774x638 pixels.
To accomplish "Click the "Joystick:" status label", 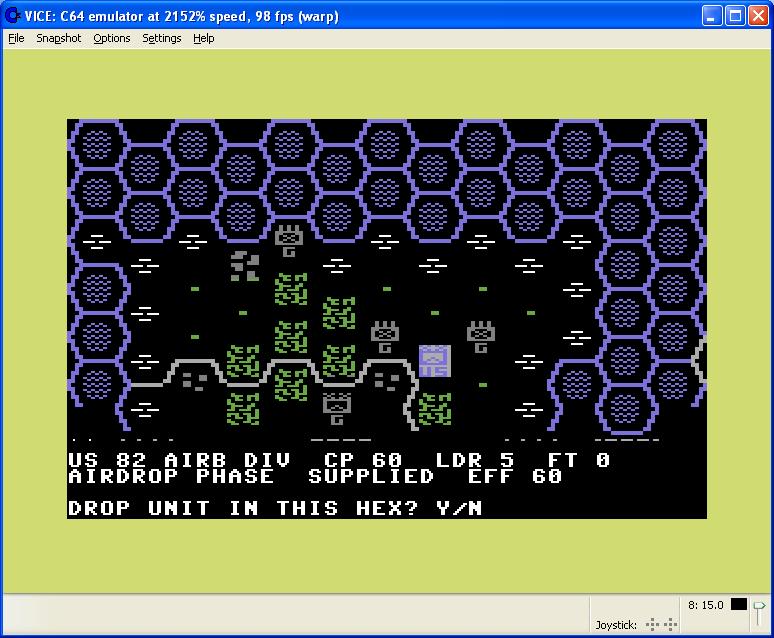I will click(x=616, y=625).
